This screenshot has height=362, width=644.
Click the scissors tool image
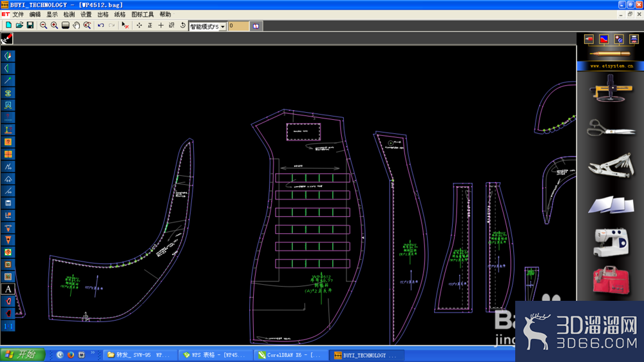click(611, 128)
